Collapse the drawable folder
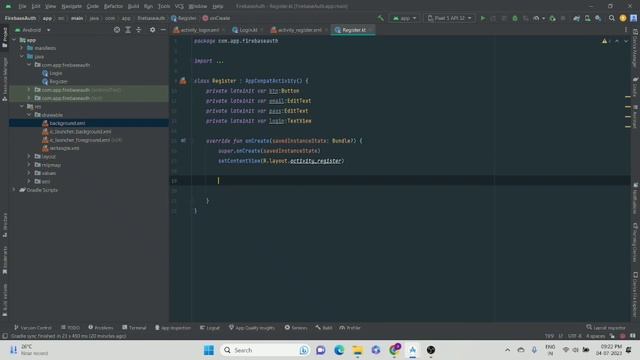 [29, 115]
